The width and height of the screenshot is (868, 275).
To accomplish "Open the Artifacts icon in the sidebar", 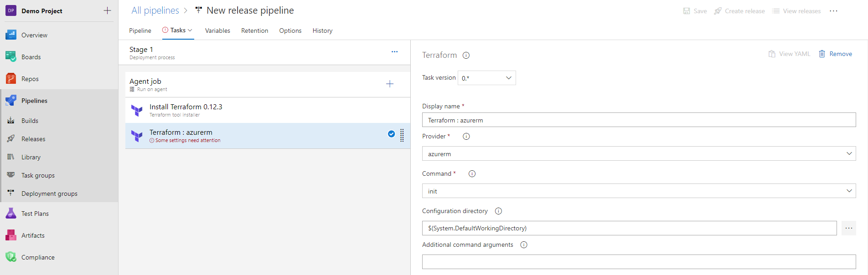I will pos(11,235).
